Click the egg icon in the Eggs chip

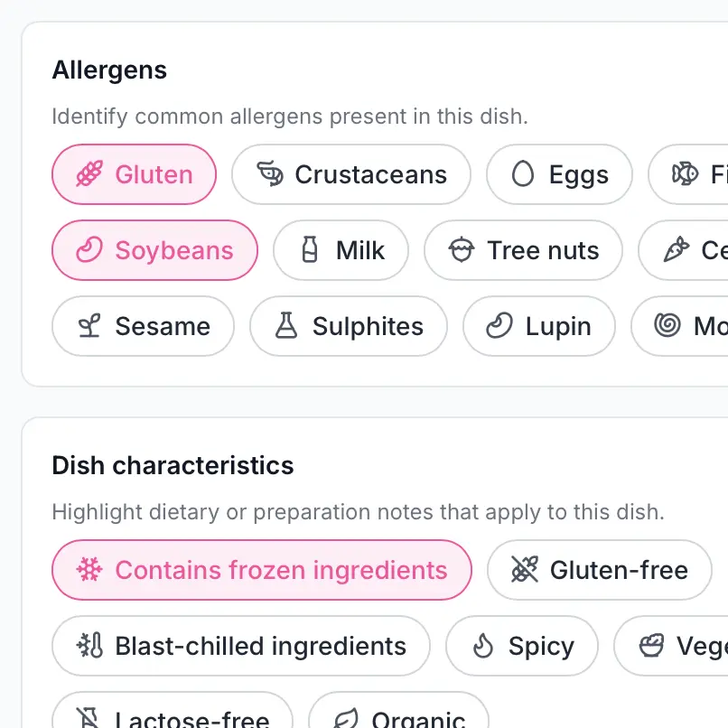pos(522,174)
